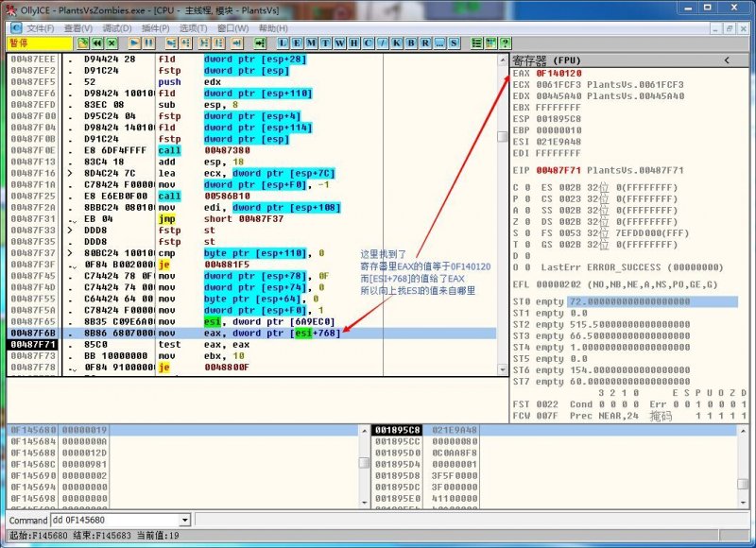The height and width of the screenshot is (548, 756).
Task: Click the Command input field with dd 0F145680
Action: pos(115,520)
